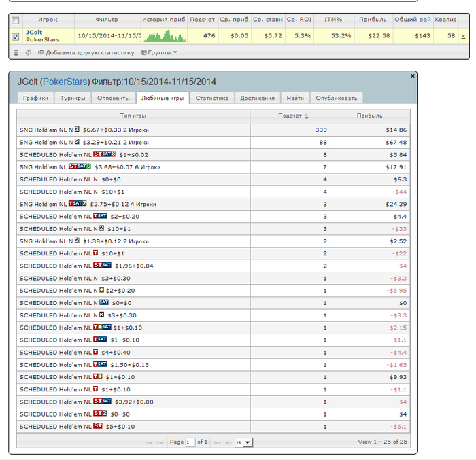Image resolution: width=476 pixels, height=460 pixels.
Task: Uncheck the JGolt player checkbox
Action: 16,37
